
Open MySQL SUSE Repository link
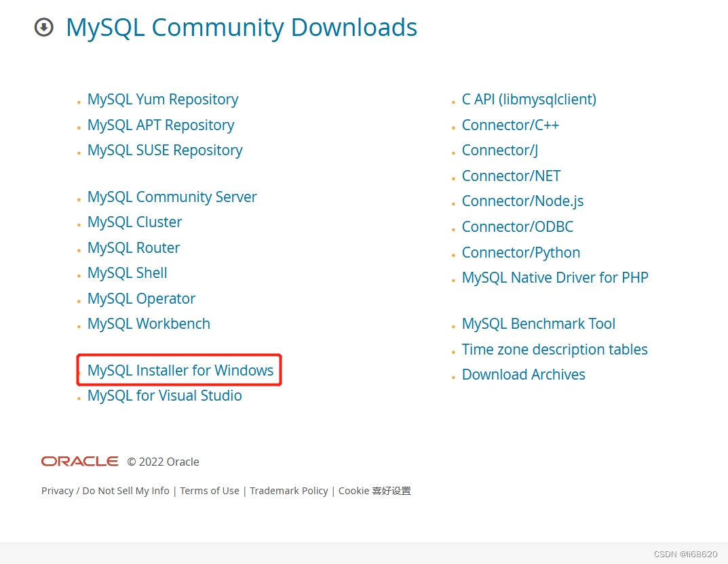pos(165,150)
